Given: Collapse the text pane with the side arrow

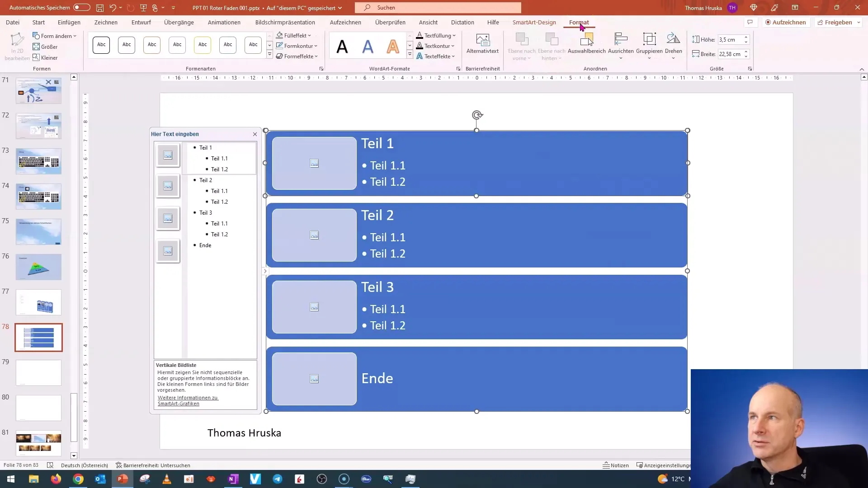Looking at the screenshot, I should coord(265,271).
